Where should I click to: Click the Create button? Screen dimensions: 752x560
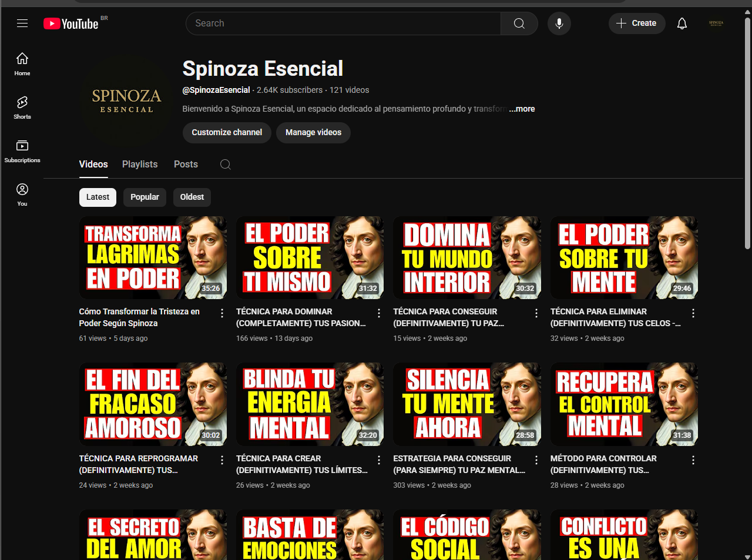[637, 24]
